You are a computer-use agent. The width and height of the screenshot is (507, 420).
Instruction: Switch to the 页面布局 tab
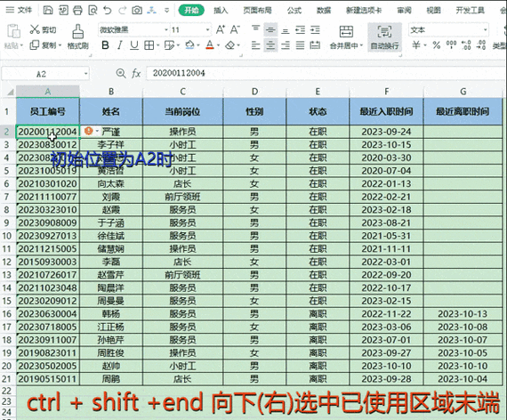coord(257,11)
